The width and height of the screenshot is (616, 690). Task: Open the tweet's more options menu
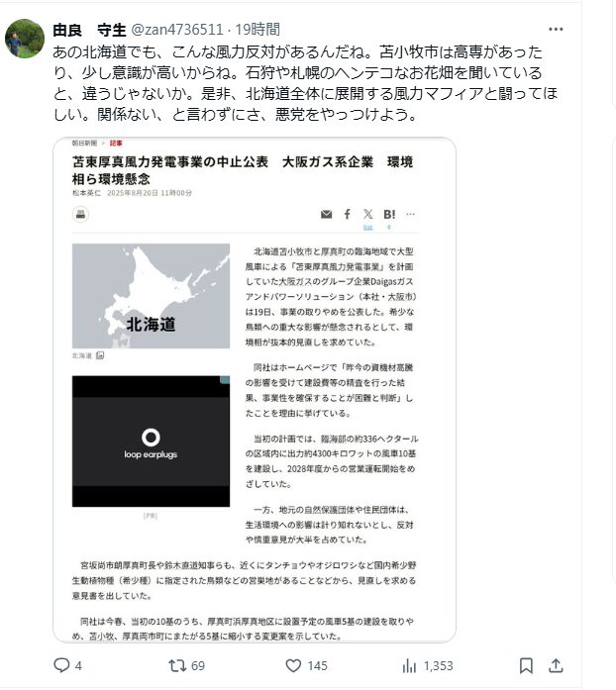556,30
